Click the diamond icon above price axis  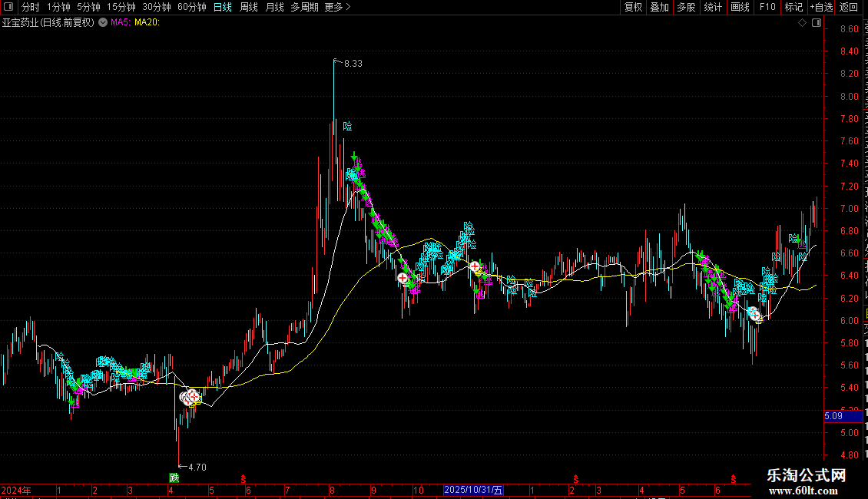point(802,22)
